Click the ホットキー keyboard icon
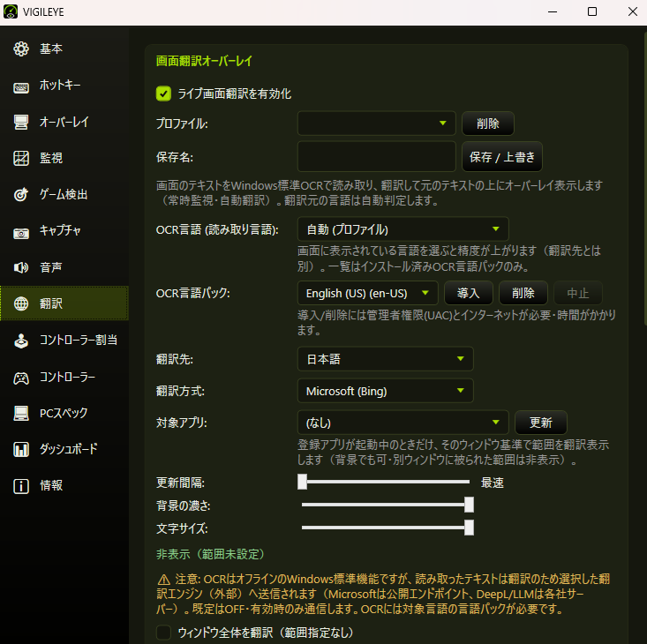The width and height of the screenshot is (647, 644). pos(21,87)
